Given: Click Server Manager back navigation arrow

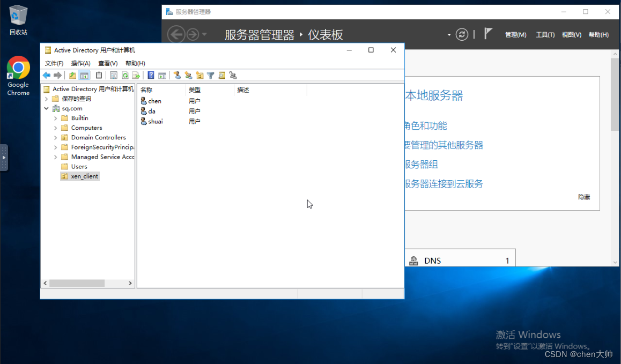Looking at the screenshot, I should pyautogui.click(x=176, y=34).
